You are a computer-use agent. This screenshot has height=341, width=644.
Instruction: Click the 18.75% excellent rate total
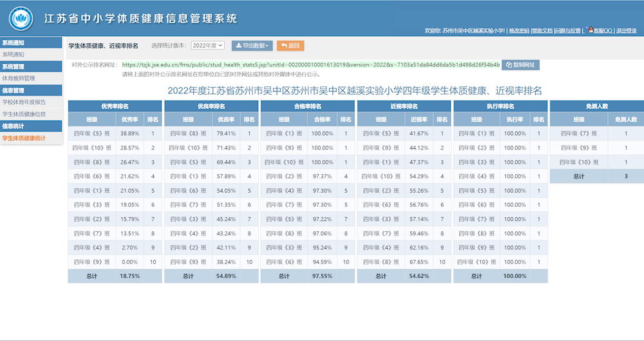(x=130, y=276)
